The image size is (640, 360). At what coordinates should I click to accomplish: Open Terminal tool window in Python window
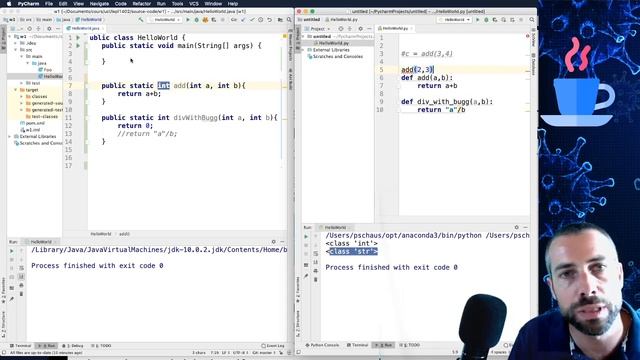pyautogui.click(x=358, y=345)
